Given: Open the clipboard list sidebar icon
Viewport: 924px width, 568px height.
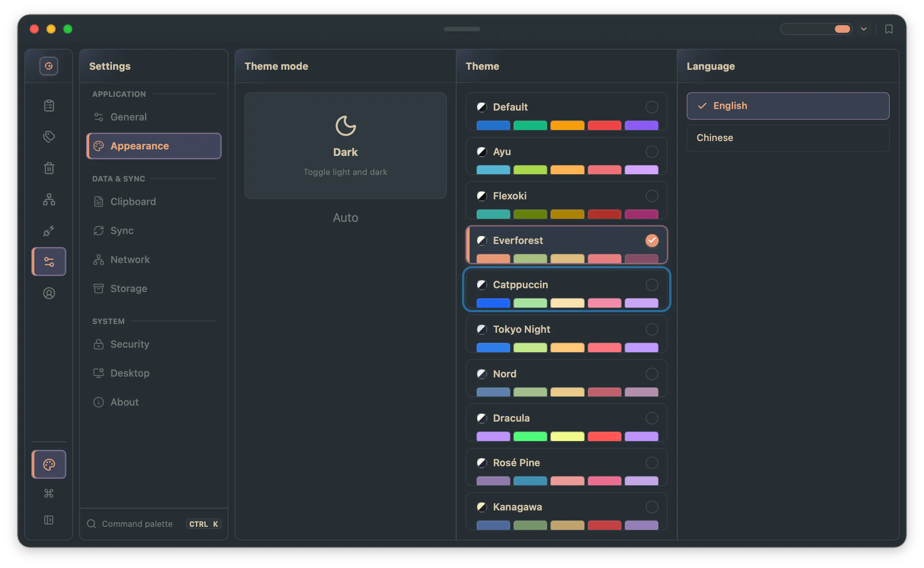Looking at the screenshot, I should pos(49,106).
